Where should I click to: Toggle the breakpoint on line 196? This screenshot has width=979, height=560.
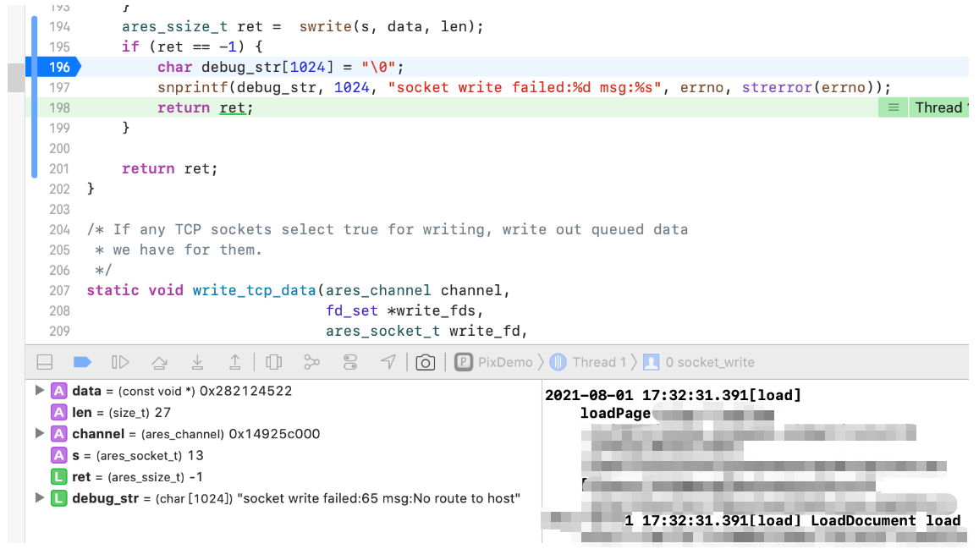click(x=53, y=67)
